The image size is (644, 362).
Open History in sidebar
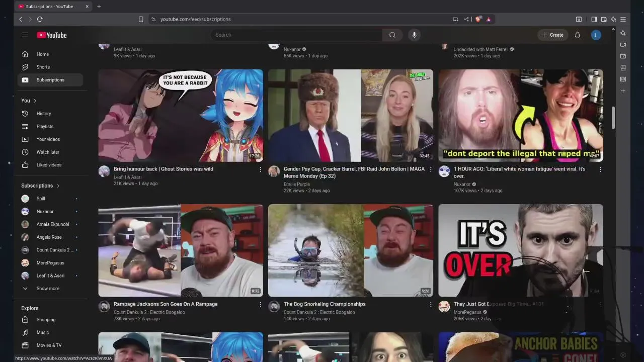click(x=50, y=114)
